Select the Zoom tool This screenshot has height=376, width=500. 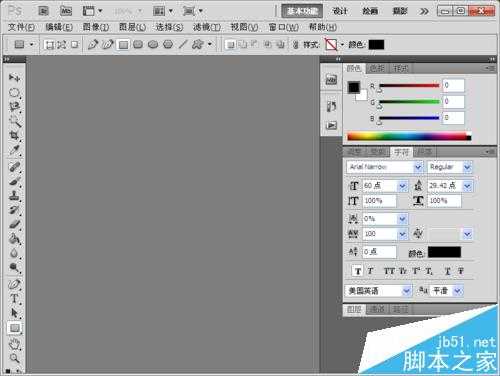pyautogui.click(x=14, y=358)
